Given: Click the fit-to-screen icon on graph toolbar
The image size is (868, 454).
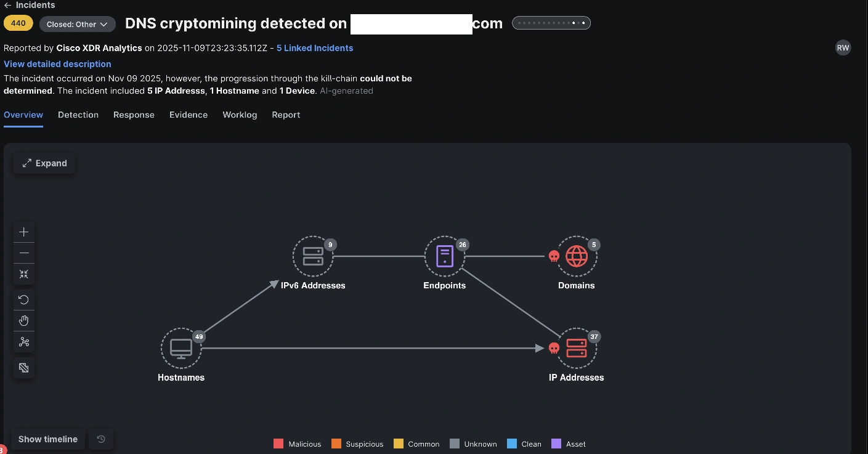Looking at the screenshot, I should pos(24,274).
